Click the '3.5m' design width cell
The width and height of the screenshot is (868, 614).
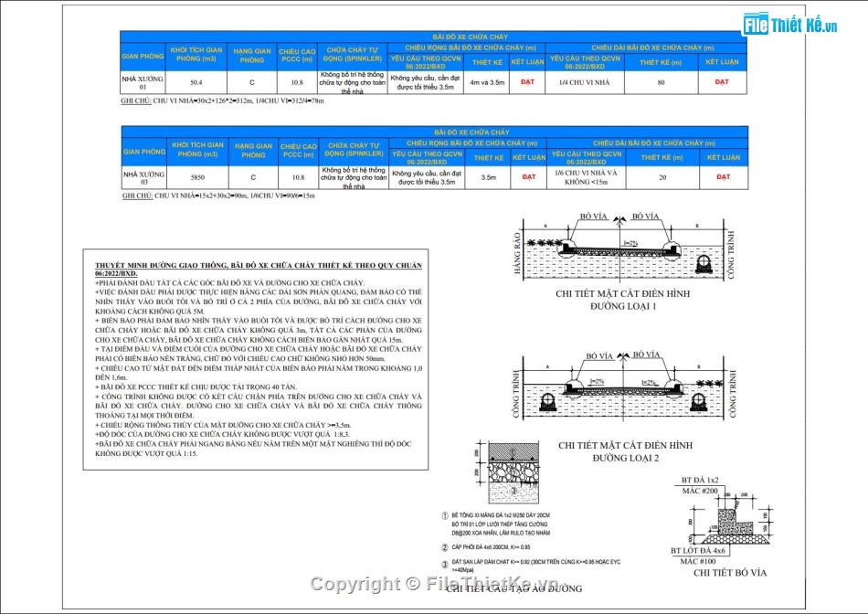coord(488,178)
